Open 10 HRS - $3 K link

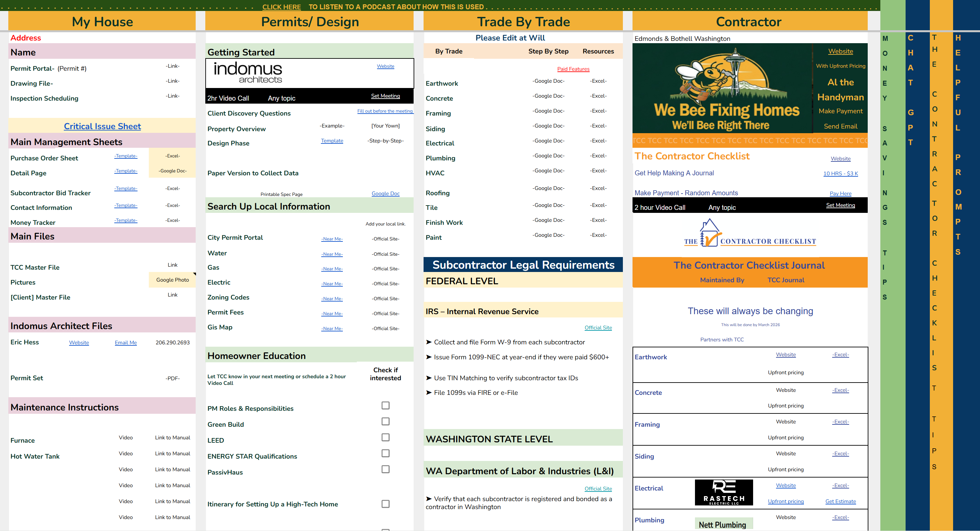pyautogui.click(x=841, y=173)
